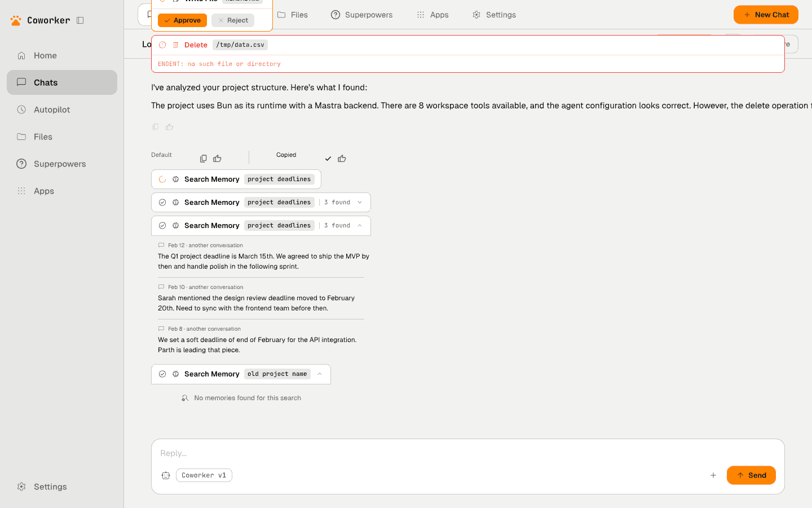
Task: Click the Coworker paw logo
Action: (16, 20)
